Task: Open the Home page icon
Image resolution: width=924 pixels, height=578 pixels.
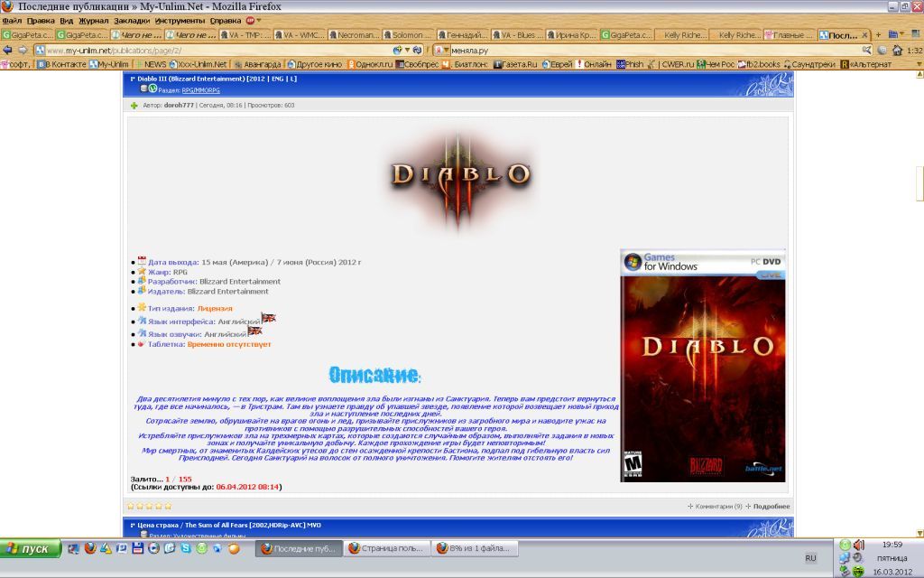Action: (x=897, y=51)
